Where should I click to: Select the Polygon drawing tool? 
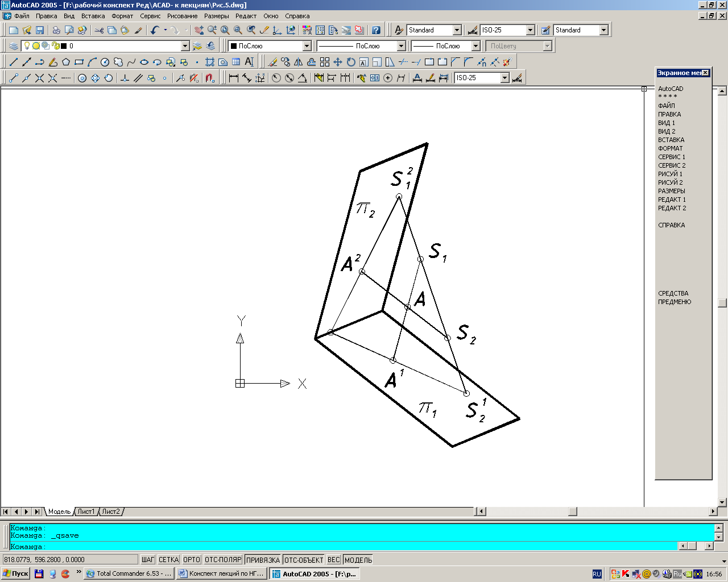(66, 62)
